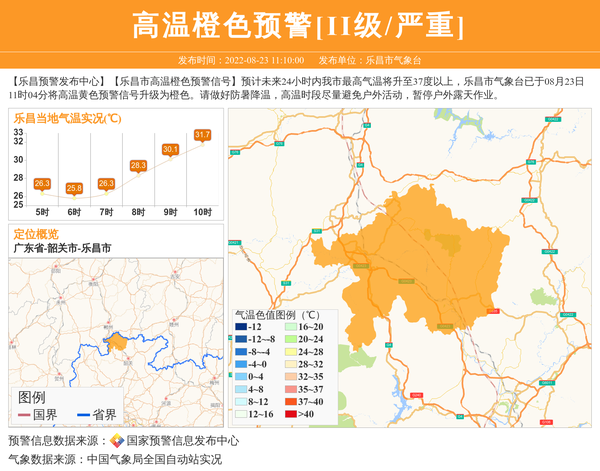
Task: Click the 高温橙色预警 title banner
Action: coord(299,25)
